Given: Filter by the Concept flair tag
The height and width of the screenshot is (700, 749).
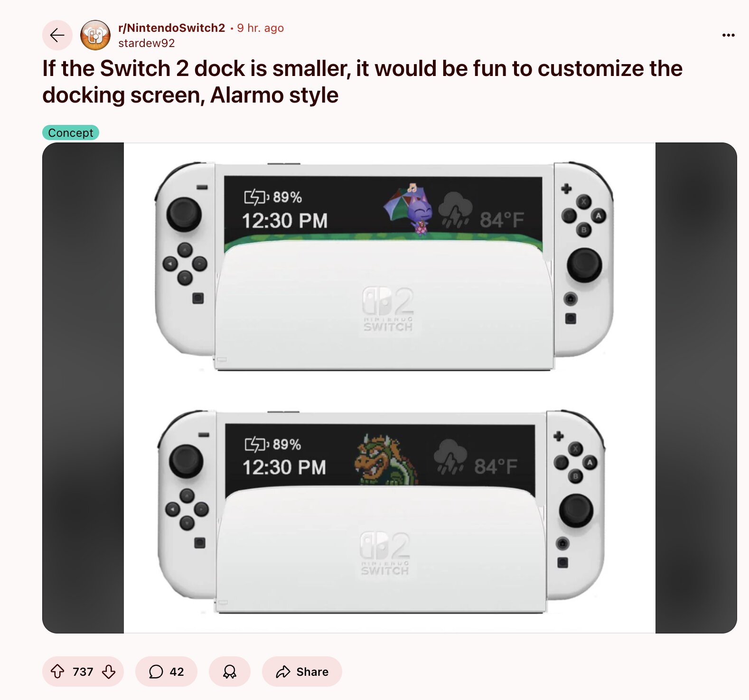Looking at the screenshot, I should coord(71,132).
